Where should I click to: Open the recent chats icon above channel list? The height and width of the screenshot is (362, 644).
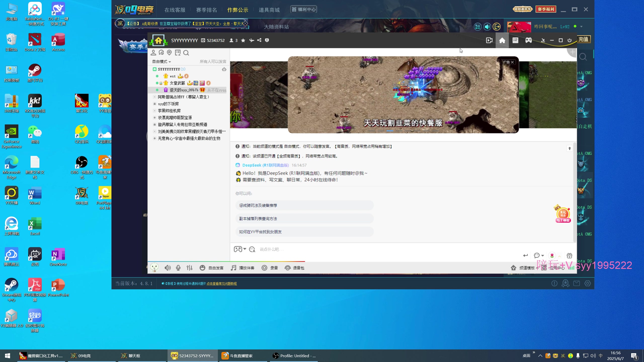tap(161, 53)
